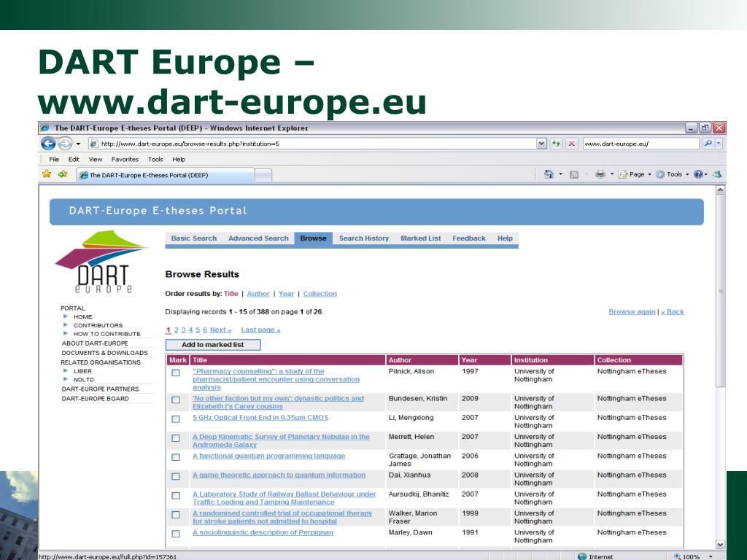Image resolution: width=747 pixels, height=560 pixels.
Task: Click the last icon on the command bar
Action: (x=718, y=174)
